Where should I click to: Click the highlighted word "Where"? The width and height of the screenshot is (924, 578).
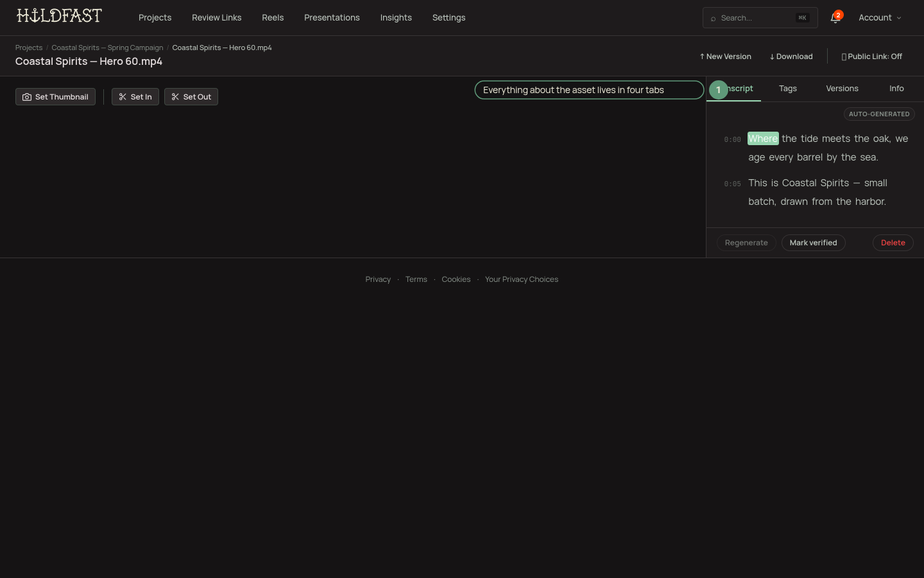[x=763, y=139]
